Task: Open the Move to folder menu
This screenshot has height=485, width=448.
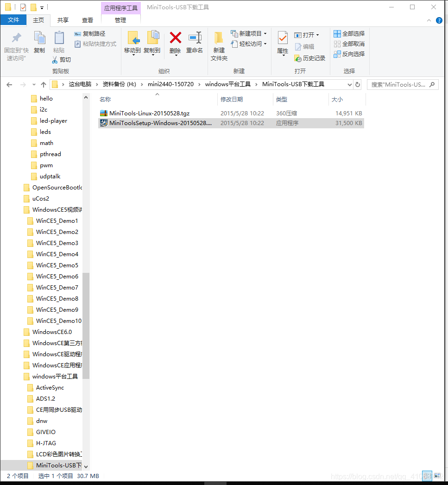Action: coord(133,43)
